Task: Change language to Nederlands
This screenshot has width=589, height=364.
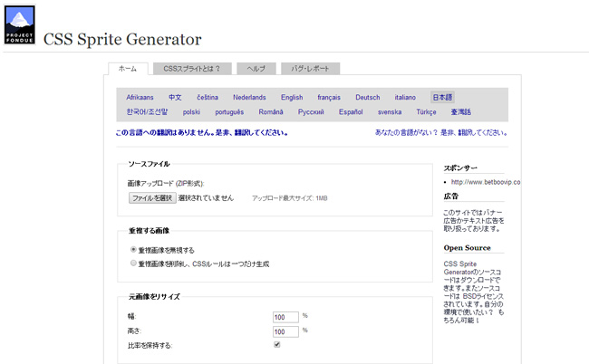Action: point(249,98)
